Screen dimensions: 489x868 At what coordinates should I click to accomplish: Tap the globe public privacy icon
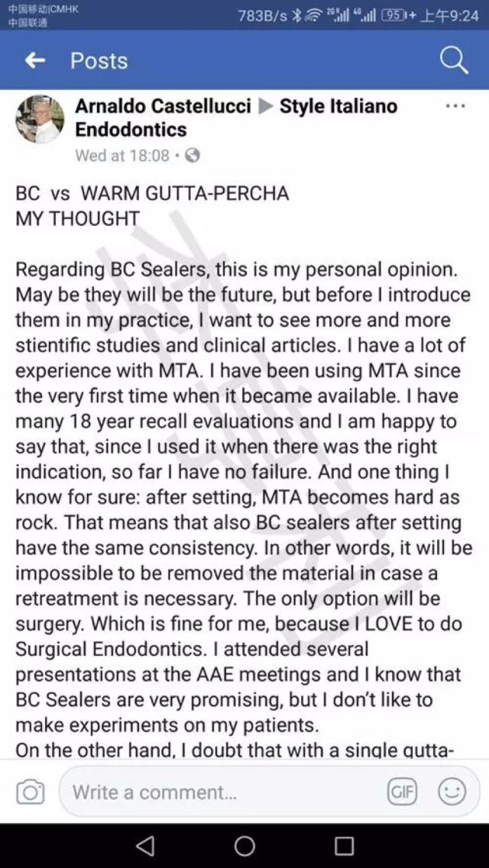[x=193, y=156]
